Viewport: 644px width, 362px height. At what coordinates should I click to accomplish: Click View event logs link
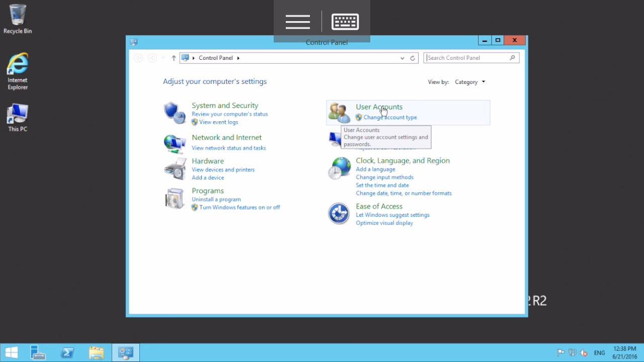[x=218, y=122]
